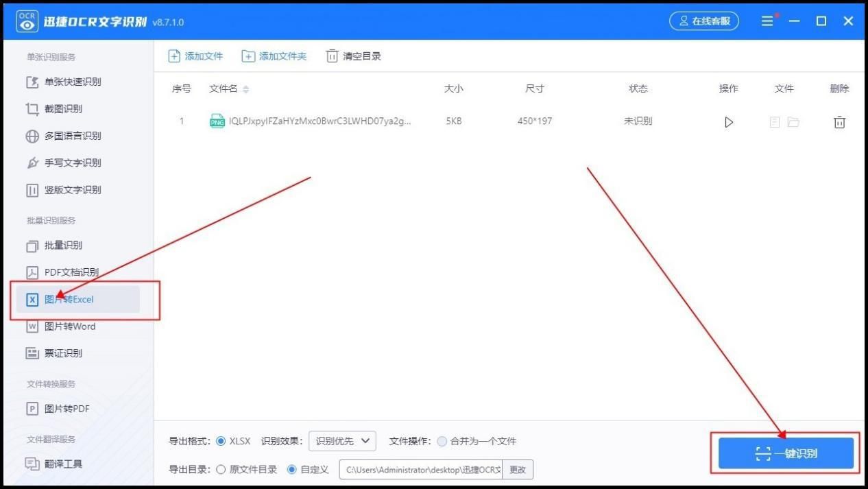Screen dimensions: 868x489
Task: Click 添加文件夹 add folder button
Action: click(x=274, y=56)
